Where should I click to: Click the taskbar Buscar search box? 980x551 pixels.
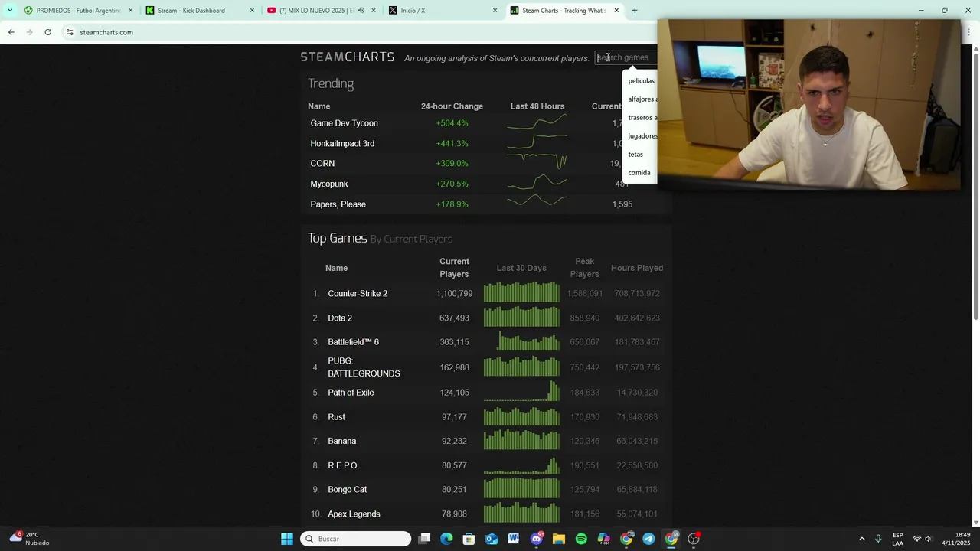point(356,539)
